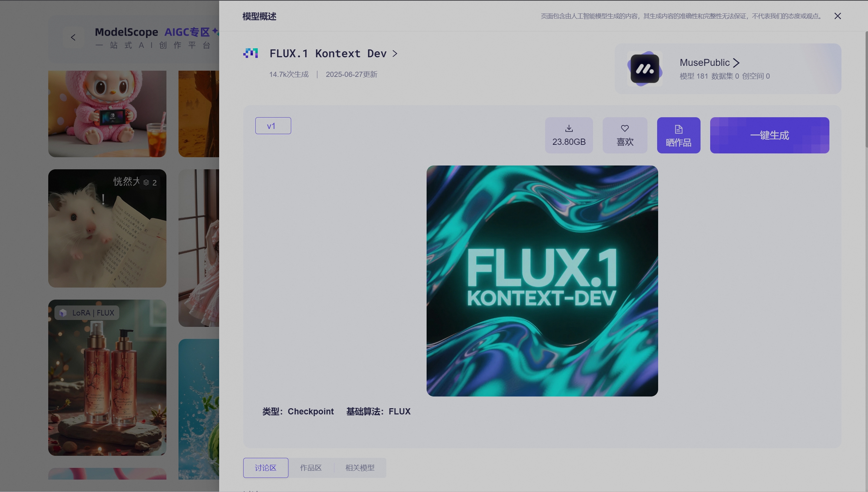
Task: Go back with the arrow beside ModelScope
Action: pos(73,37)
